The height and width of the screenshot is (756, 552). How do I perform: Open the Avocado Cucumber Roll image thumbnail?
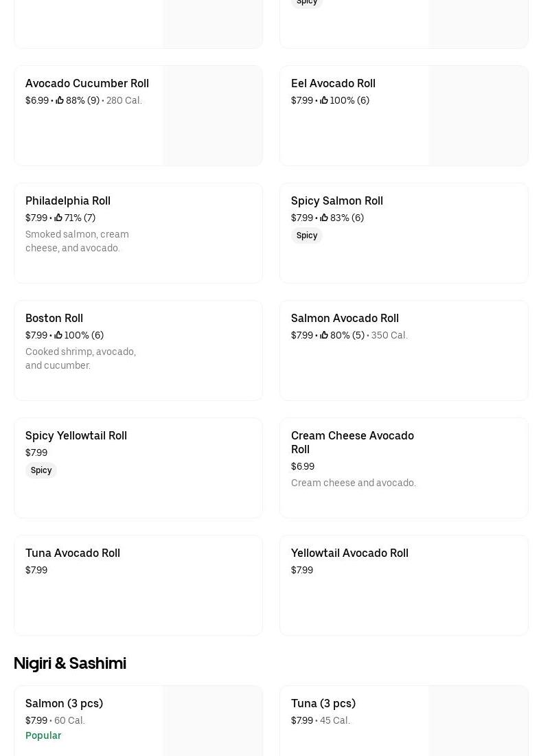click(x=212, y=115)
